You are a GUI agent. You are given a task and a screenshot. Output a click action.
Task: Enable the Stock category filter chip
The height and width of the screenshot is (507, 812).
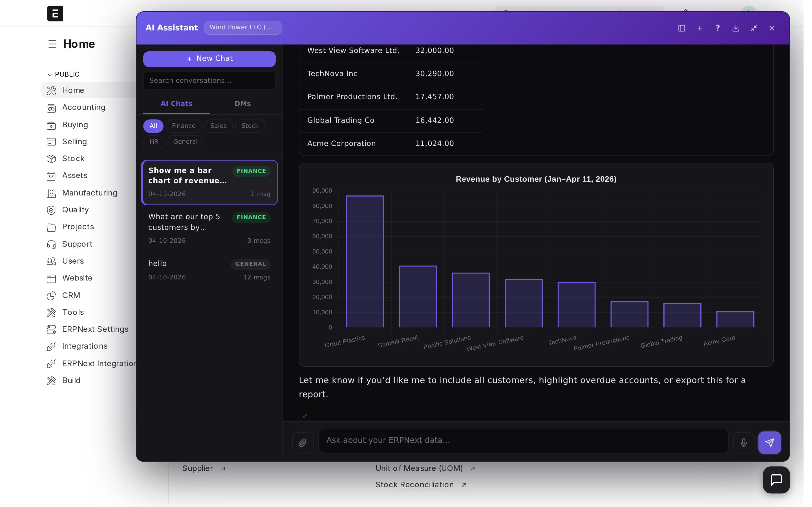(x=250, y=126)
